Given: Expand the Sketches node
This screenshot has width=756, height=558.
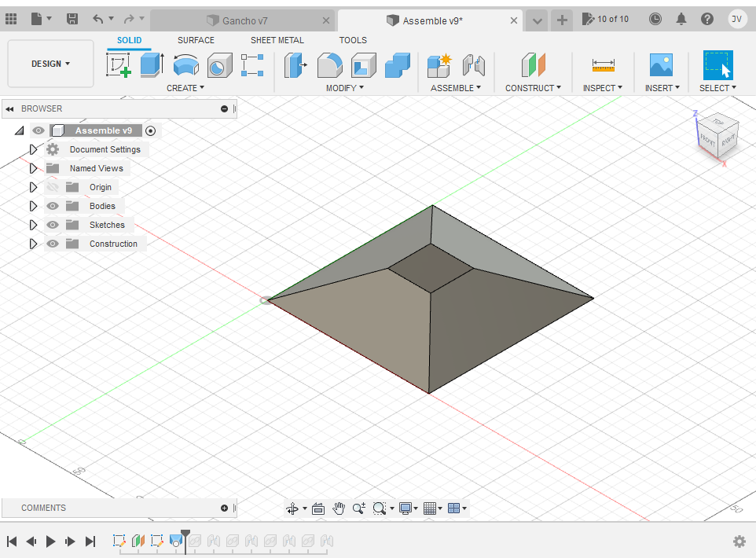Looking at the screenshot, I should [x=33, y=225].
